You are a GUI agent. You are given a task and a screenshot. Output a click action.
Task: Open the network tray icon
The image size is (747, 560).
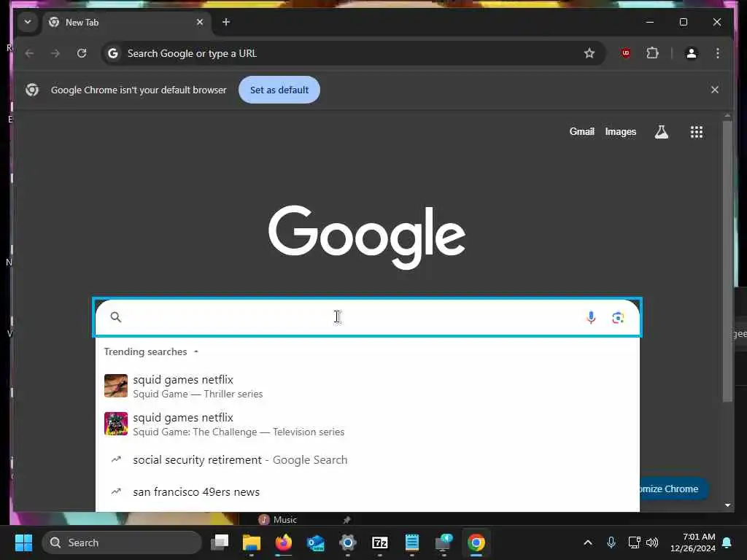634,542
